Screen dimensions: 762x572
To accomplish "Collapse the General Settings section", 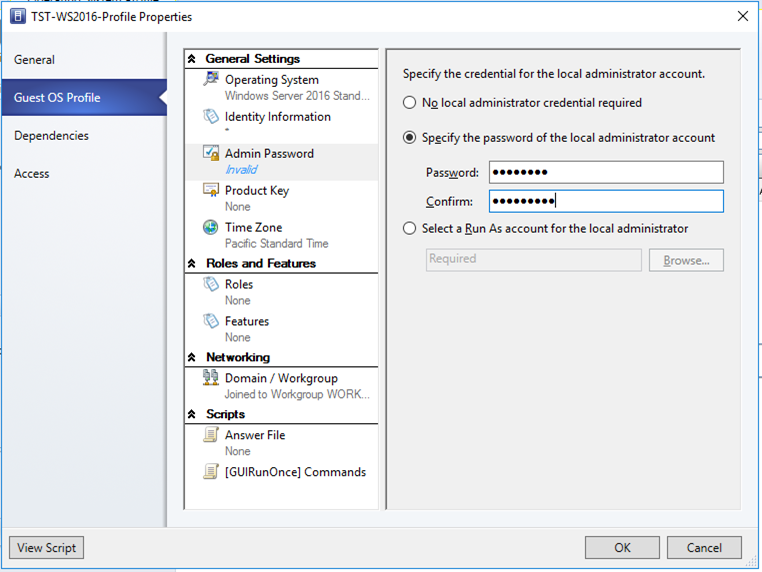I will 192,59.
